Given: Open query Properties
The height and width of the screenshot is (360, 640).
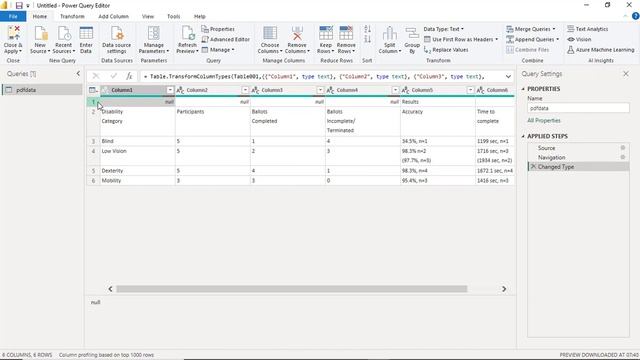Looking at the screenshot, I should coord(218,29).
